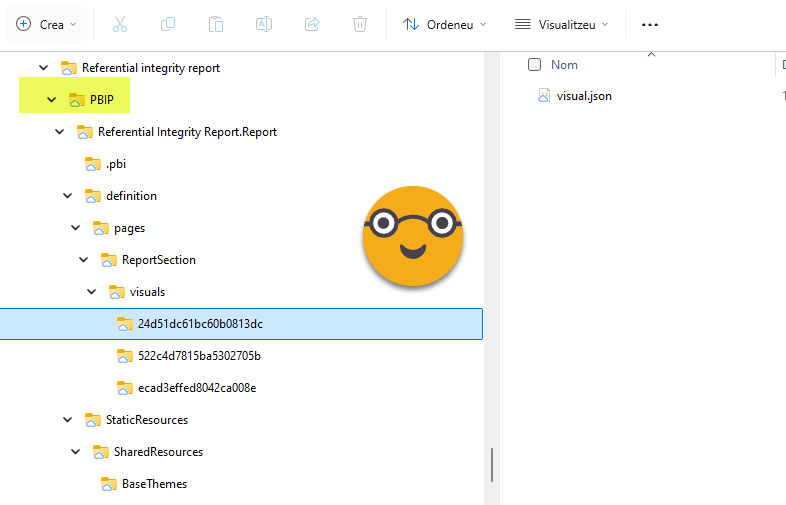Click the Copy icon in toolbar

click(168, 24)
